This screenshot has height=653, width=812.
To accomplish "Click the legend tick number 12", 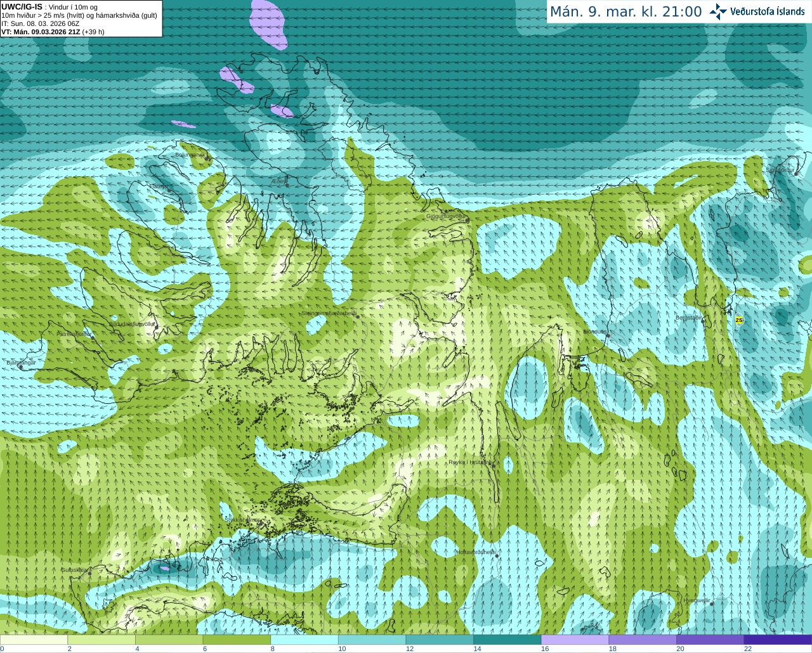I will point(410,649).
